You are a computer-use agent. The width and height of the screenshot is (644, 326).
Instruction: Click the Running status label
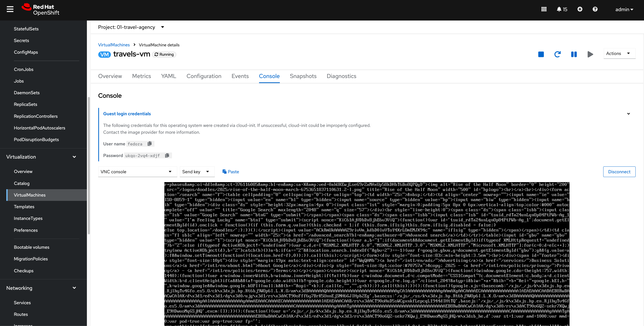pyautogui.click(x=164, y=54)
